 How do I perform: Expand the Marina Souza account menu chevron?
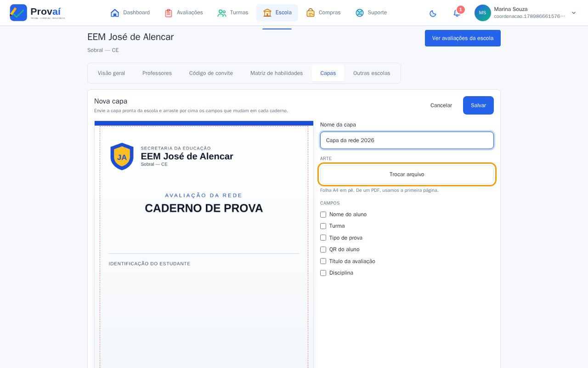point(573,13)
